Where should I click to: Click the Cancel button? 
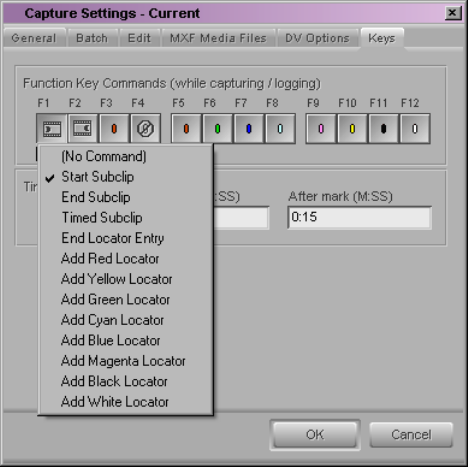pyautogui.click(x=411, y=435)
